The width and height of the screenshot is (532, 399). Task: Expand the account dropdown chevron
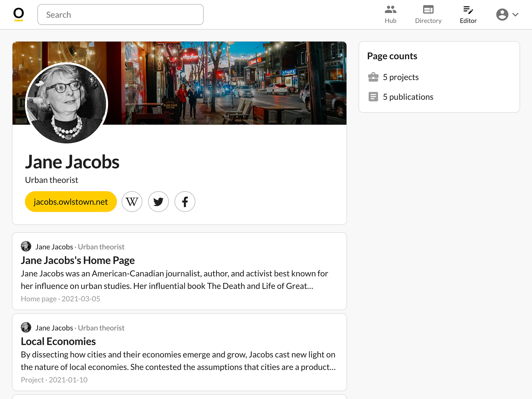[515, 15]
